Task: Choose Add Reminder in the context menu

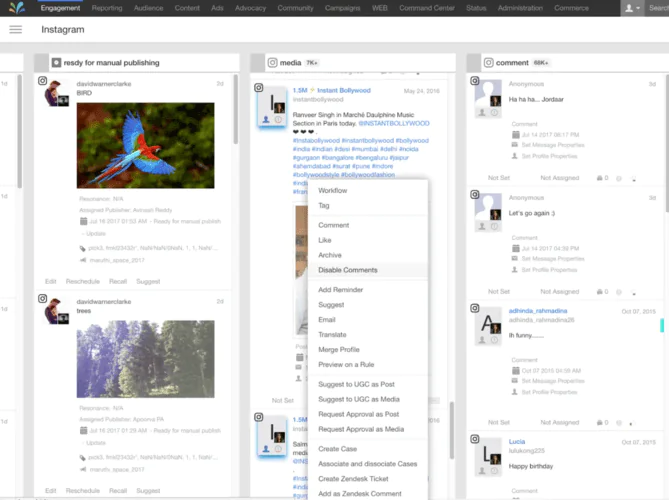Action: (367, 289)
